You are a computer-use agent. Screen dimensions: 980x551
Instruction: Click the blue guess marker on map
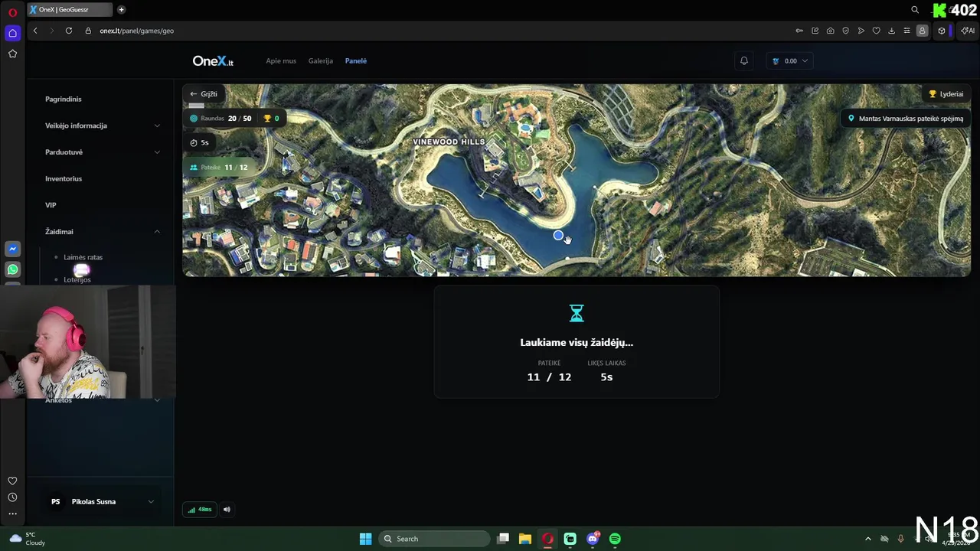tap(558, 236)
